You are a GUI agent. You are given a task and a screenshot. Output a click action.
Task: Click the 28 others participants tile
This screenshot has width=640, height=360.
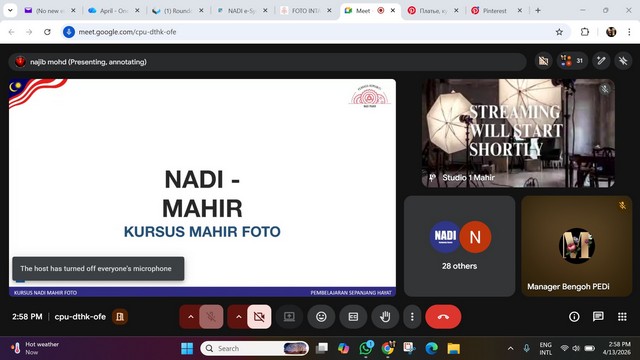(460, 246)
